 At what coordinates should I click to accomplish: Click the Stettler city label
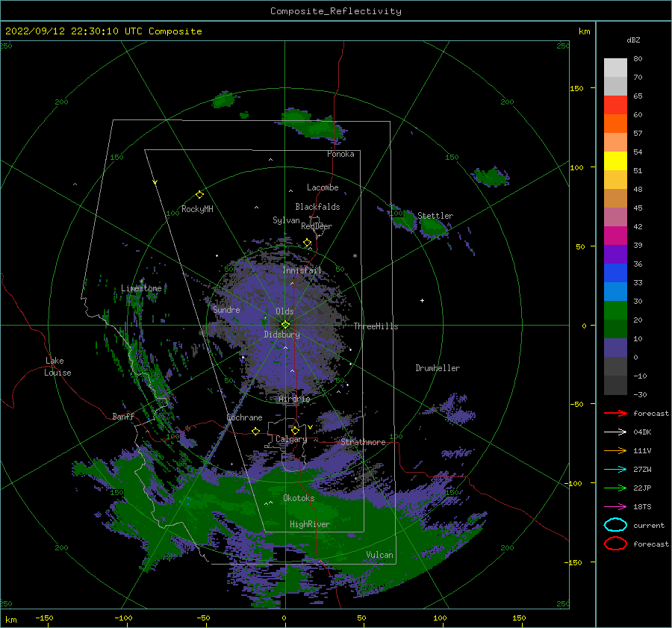click(435, 216)
